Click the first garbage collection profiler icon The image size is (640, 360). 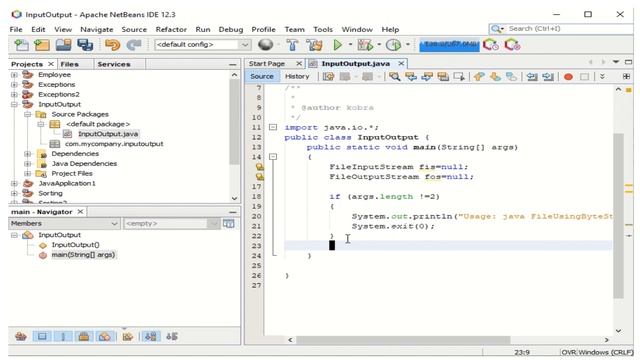coord(490,45)
